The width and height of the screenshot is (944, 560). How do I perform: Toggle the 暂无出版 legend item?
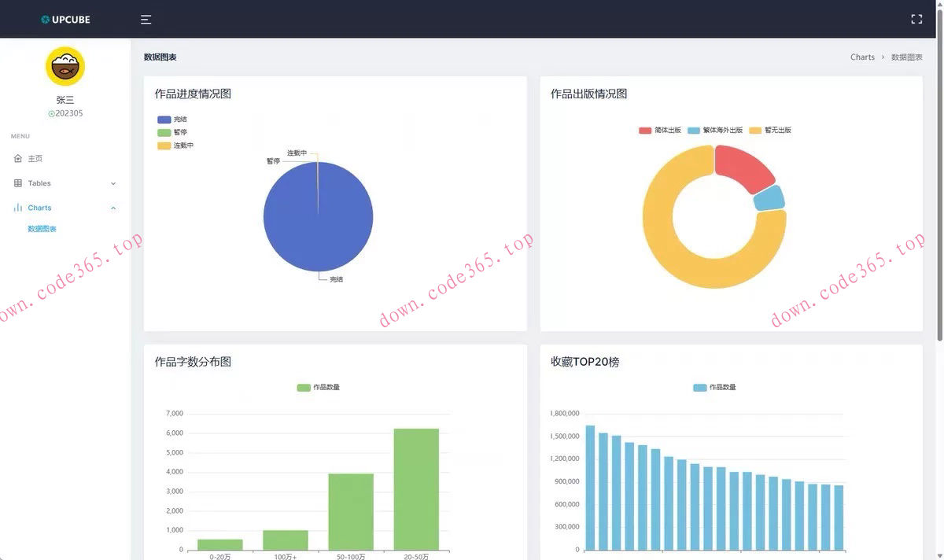770,130
